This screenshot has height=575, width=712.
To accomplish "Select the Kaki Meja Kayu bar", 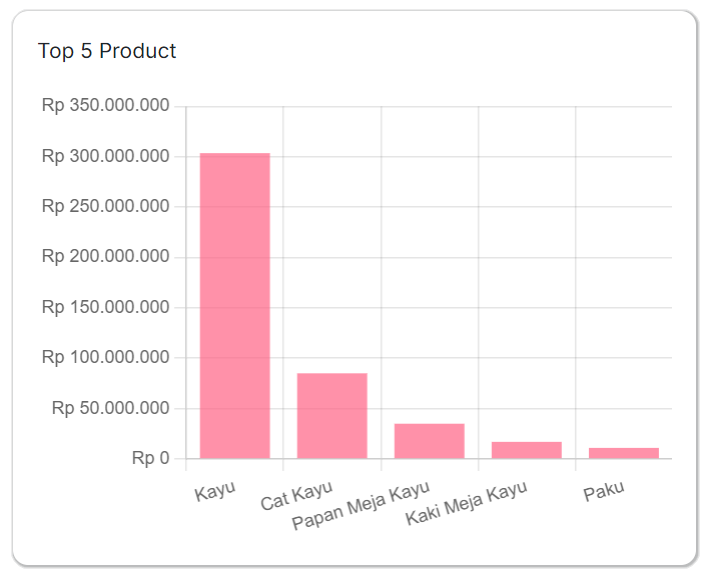I will click(x=526, y=449).
